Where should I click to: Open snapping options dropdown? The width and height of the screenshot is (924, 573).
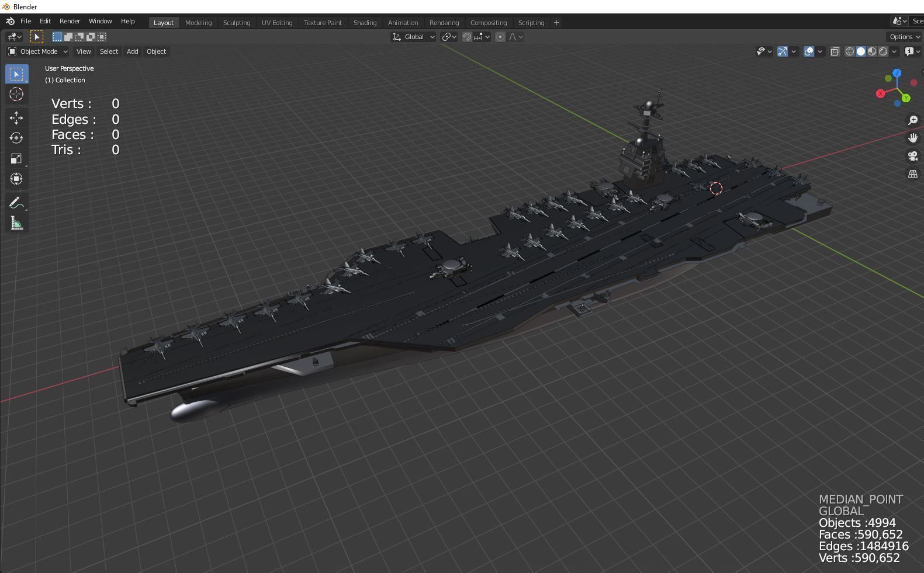(482, 37)
